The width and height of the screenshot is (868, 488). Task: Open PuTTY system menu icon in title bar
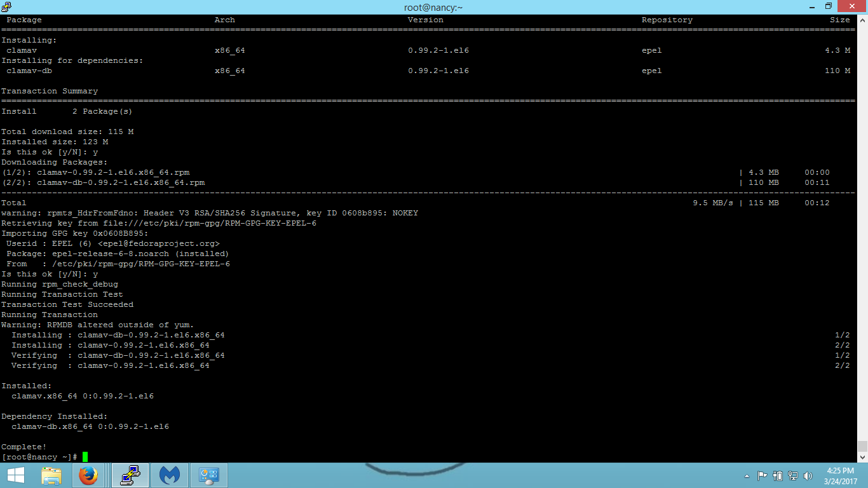(6, 6)
